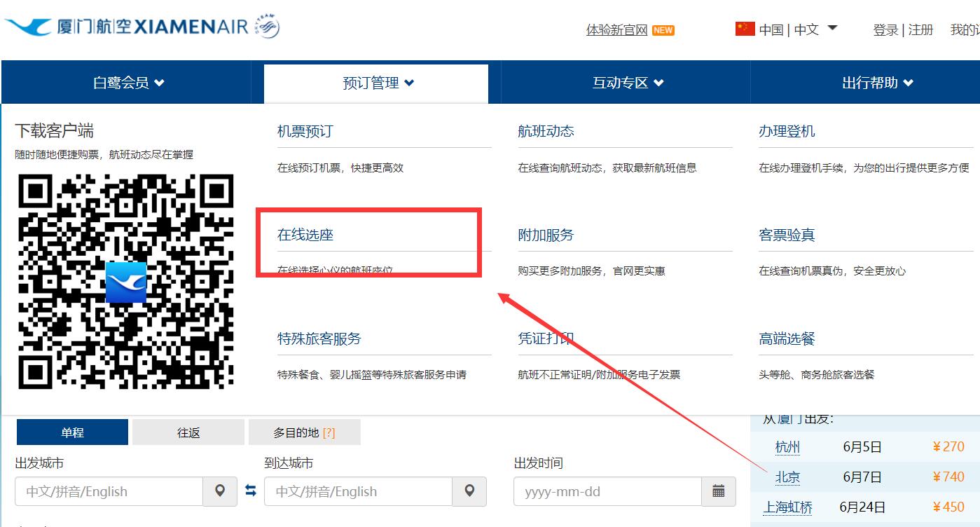Expand the 白鹭会员 menu

pyautogui.click(x=128, y=83)
